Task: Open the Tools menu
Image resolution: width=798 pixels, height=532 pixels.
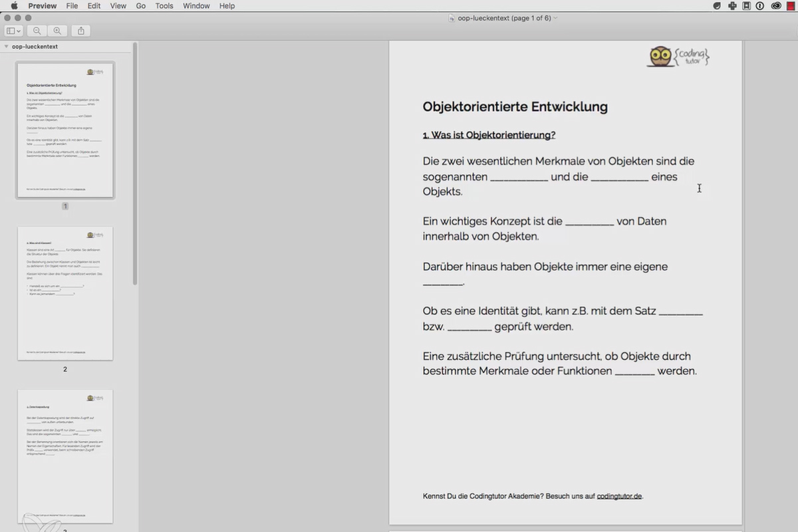Action: click(x=164, y=6)
